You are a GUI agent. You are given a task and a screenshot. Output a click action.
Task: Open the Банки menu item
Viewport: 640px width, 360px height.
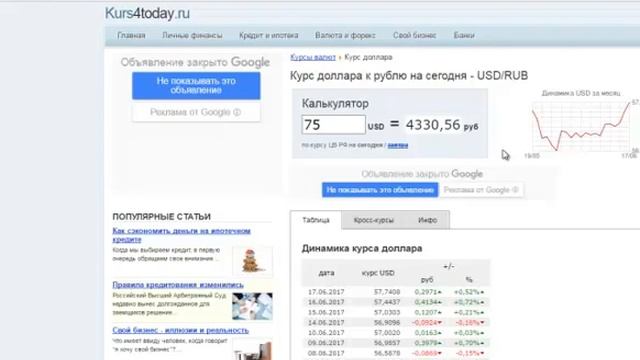(464, 36)
